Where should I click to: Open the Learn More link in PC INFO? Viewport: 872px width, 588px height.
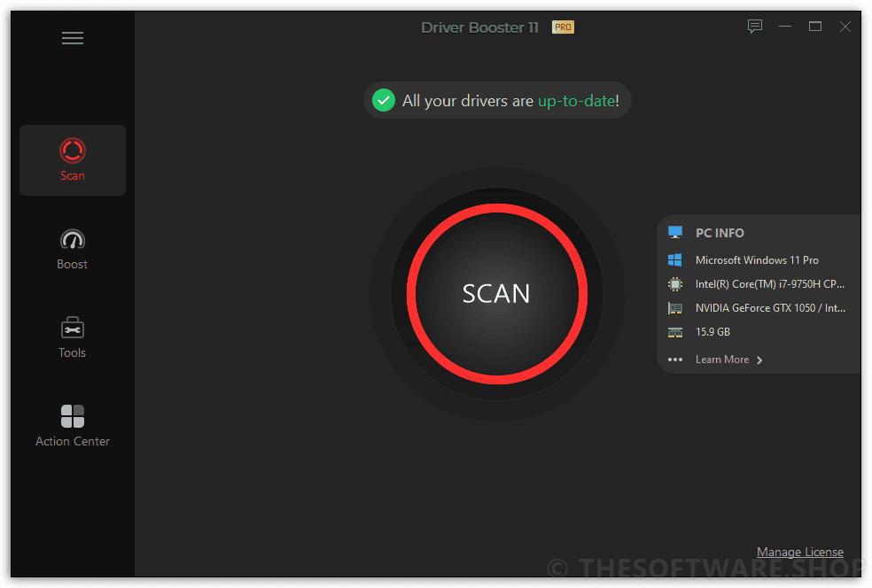[722, 360]
